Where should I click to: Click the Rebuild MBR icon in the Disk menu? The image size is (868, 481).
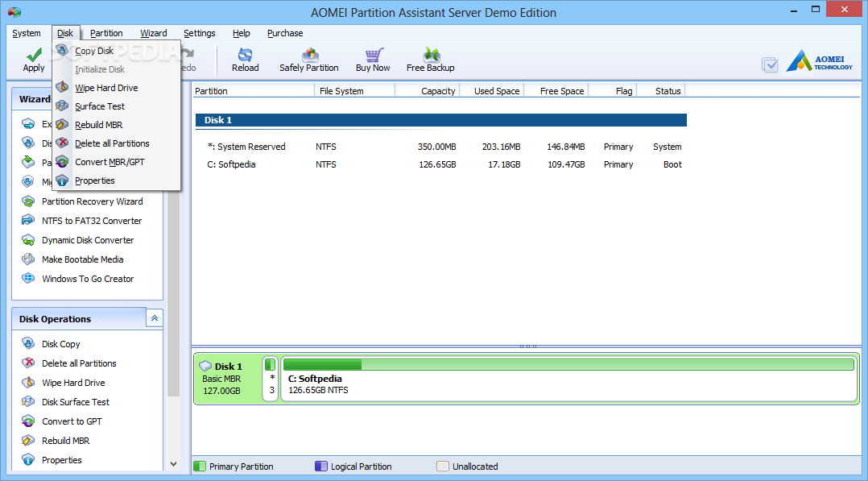63,125
